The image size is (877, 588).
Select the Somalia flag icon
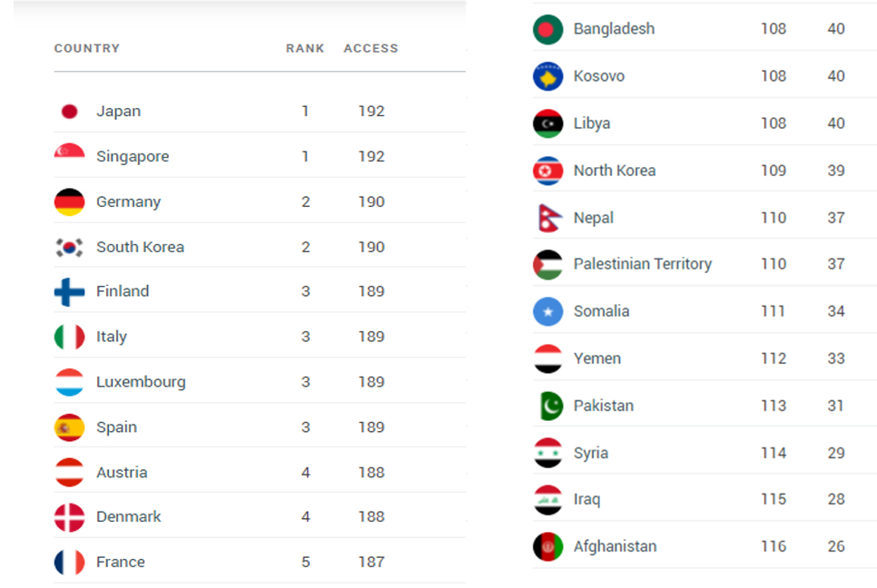click(x=548, y=311)
